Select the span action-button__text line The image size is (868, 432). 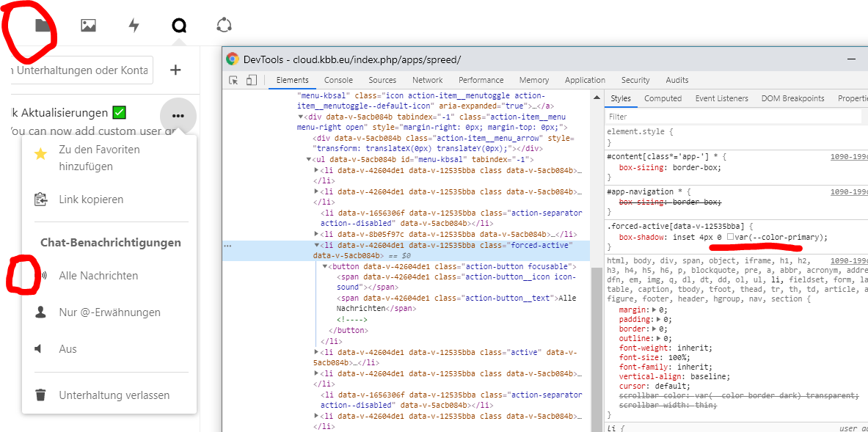pos(456,303)
